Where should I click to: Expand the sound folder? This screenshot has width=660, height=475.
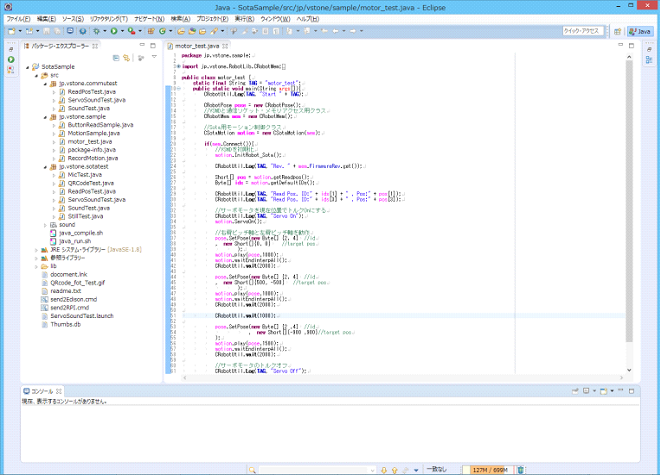click(x=46, y=225)
